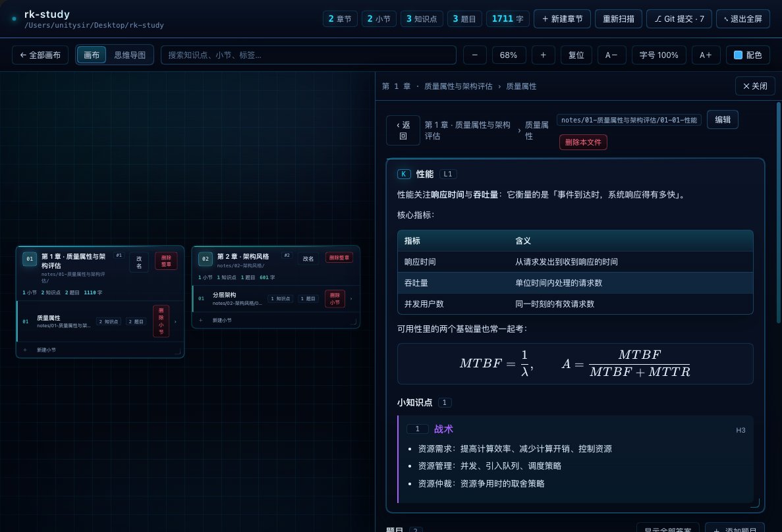Click the detail panel vertical scrollbar
This screenshot has height=532, width=782.
[779, 212]
